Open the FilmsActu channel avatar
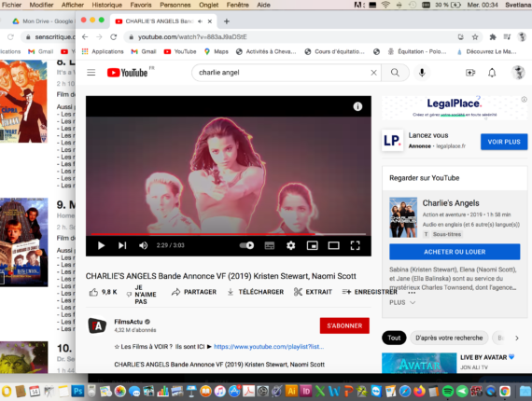 (x=97, y=325)
